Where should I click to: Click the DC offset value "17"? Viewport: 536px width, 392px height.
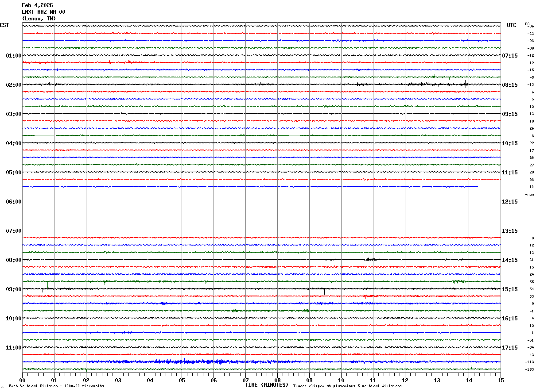[532, 150]
